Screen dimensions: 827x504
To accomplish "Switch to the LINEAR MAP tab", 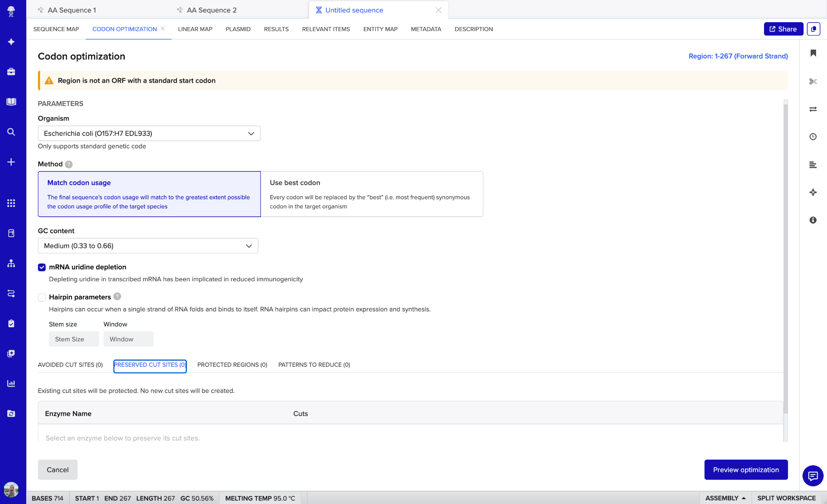I will pyautogui.click(x=195, y=29).
